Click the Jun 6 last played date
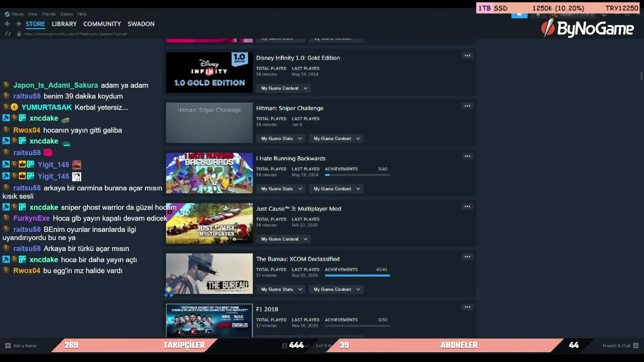 (x=297, y=125)
